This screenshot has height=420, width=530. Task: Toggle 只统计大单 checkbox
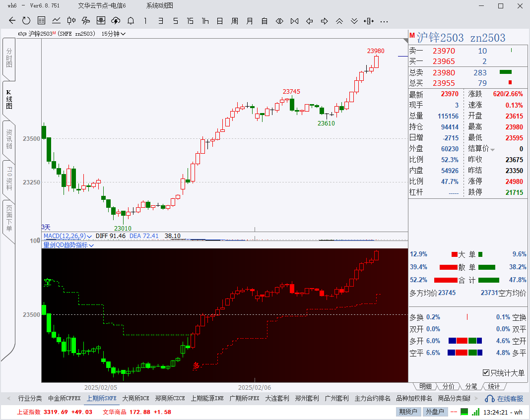coord(486,373)
